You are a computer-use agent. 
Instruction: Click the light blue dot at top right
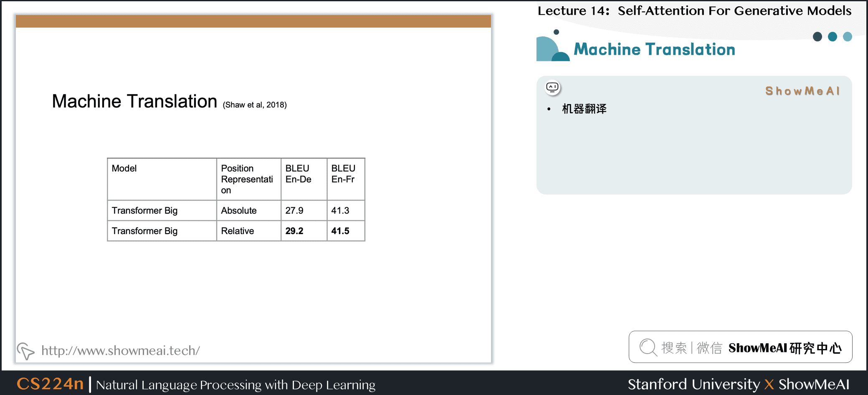(848, 37)
